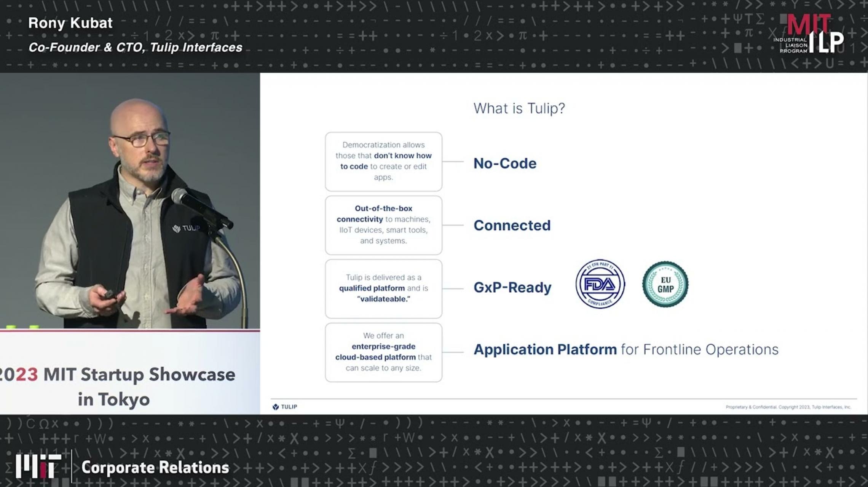The height and width of the screenshot is (487, 868).
Task: Click the 'What is Tulip?' slide title
Action: pos(519,108)
